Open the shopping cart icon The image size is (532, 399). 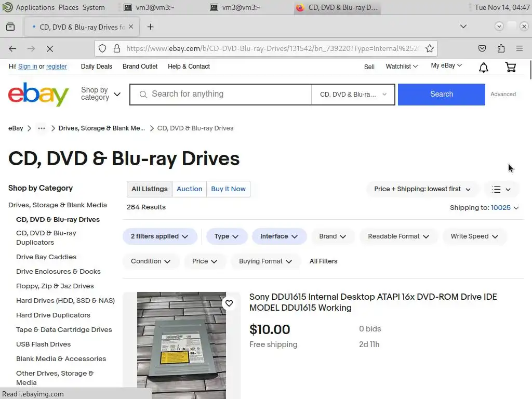coord(510,67)
